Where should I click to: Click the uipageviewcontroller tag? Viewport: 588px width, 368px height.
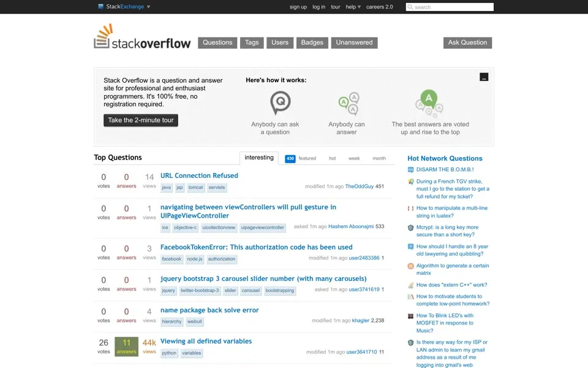(263, 228)
